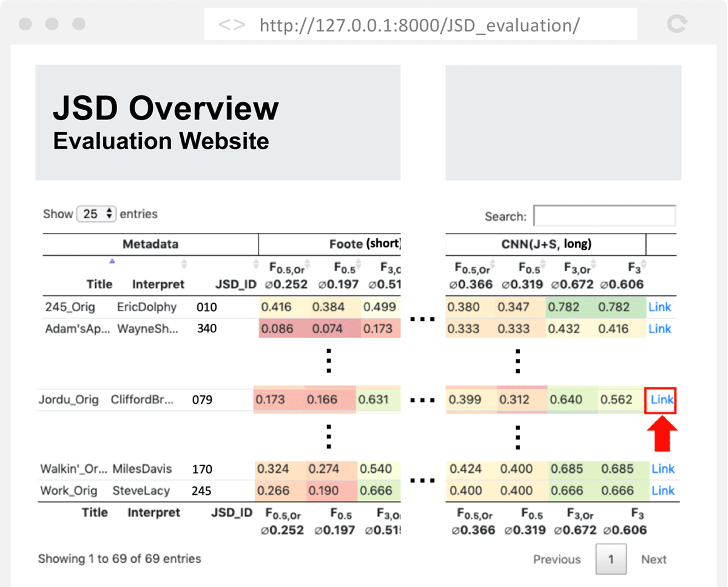
Task: Click the Search input field
Action: (x=604, y=216)
